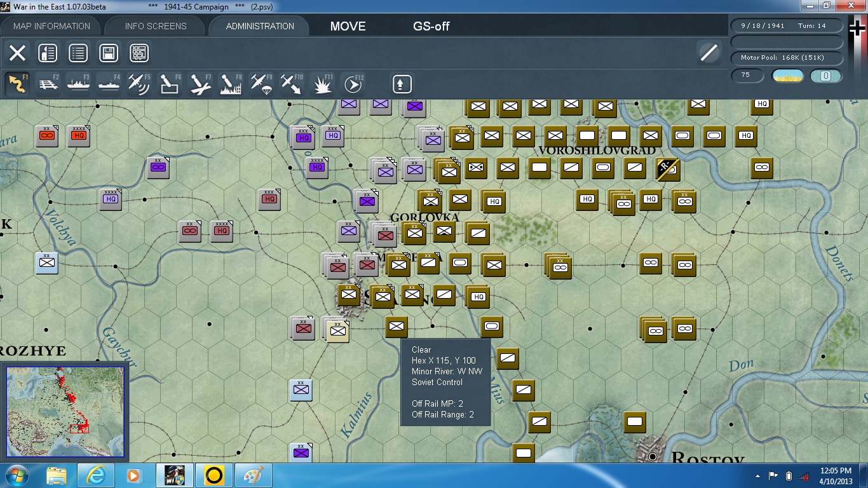The image size is (868, 488).
Task: Select the F5 air reconnaissance icon
Action: pyautogui.click(x=140, y=84)
